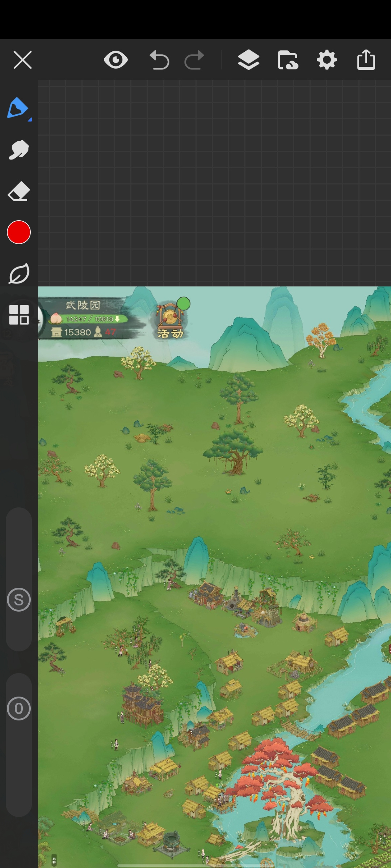The height and width of the screenshot is (868, 391).
Task: Click the 活动 event gong button
Action: pyautogui.click(x=170, y=320)
